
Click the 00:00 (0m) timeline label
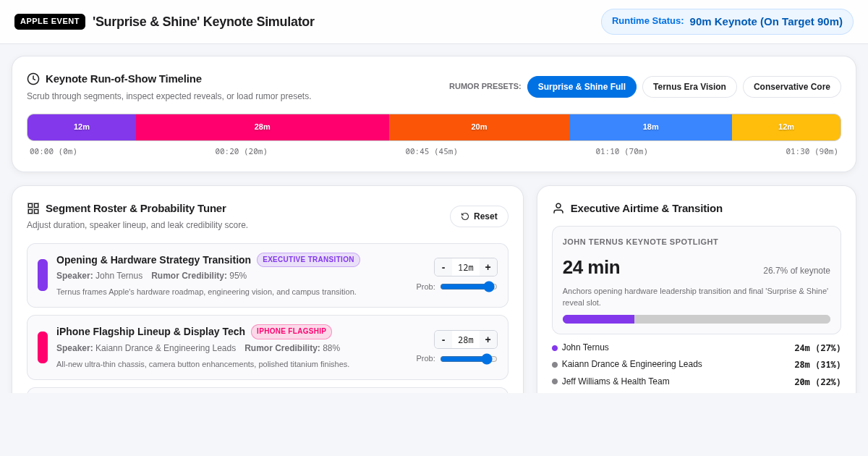(x=54, y=152)
